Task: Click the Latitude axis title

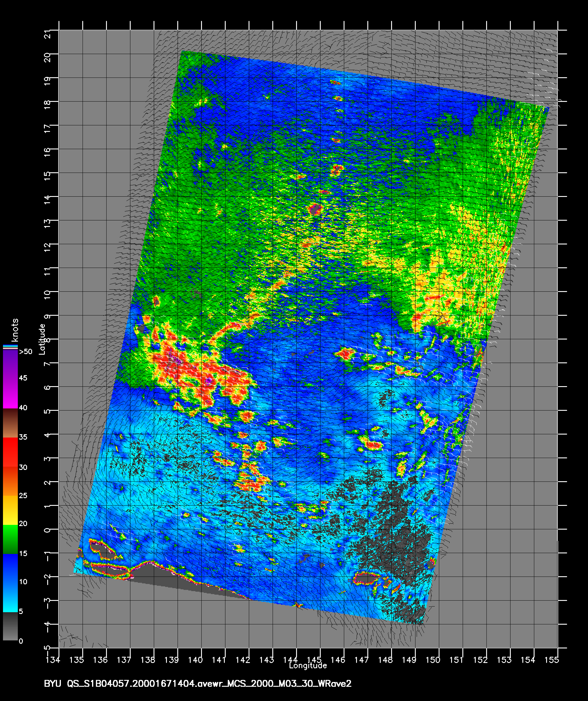Action: tap(42, 339)
